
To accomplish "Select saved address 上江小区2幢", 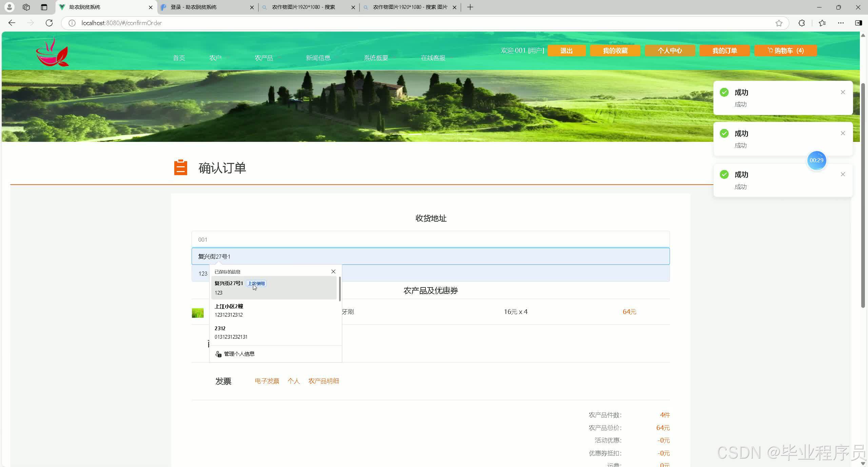I will point(274,310).
